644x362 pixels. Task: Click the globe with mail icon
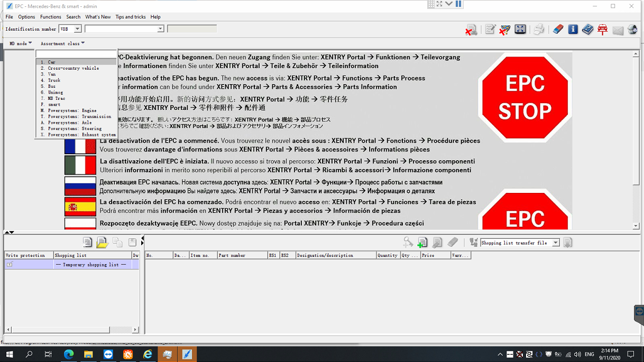632,30
